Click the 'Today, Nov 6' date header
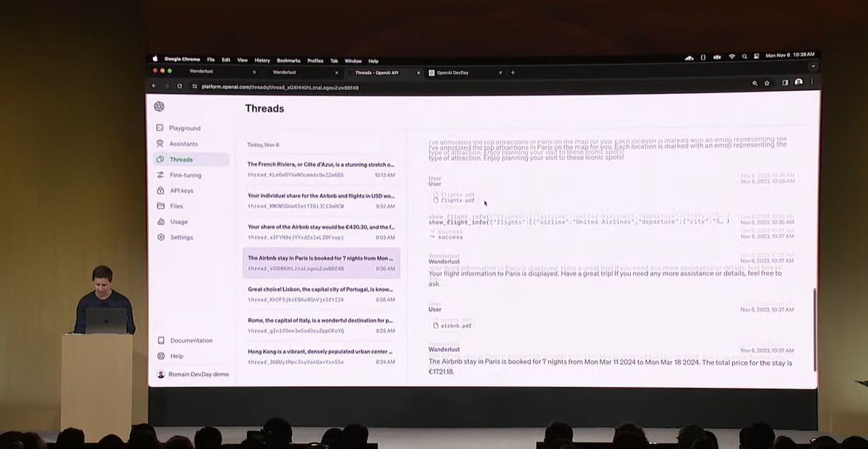Viewport: 868px width, 449px height. click(263, 145)
